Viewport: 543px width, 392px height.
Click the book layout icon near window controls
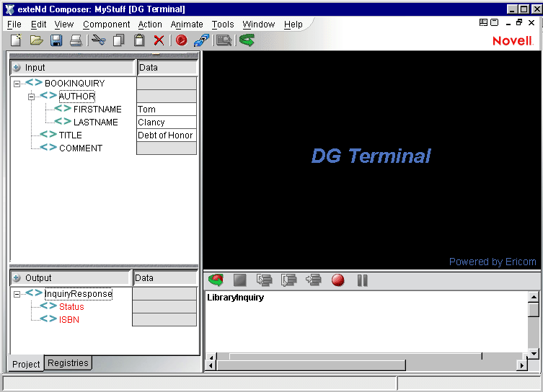coord(483,22)
